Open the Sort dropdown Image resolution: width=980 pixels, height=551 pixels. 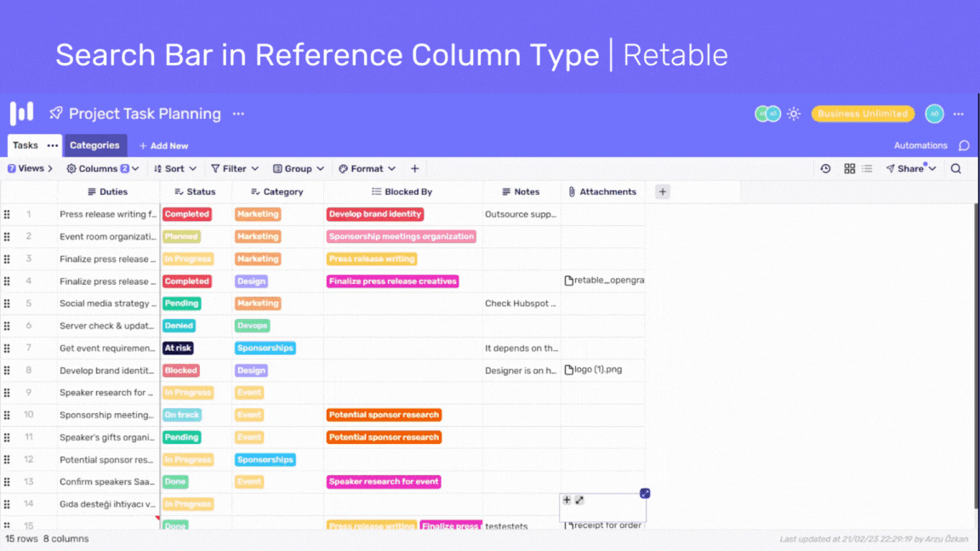point(175,168)
